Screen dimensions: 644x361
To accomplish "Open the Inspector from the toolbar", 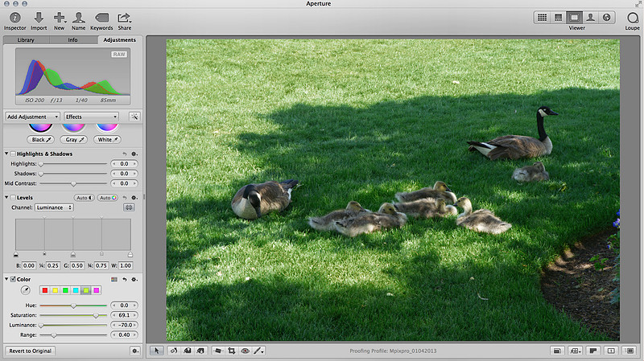I will click(14, 16).
